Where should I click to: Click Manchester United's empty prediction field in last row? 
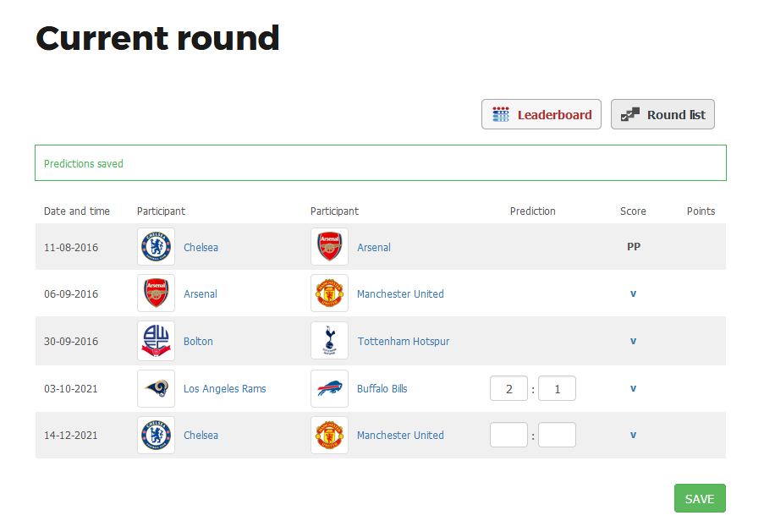(557, 435)
